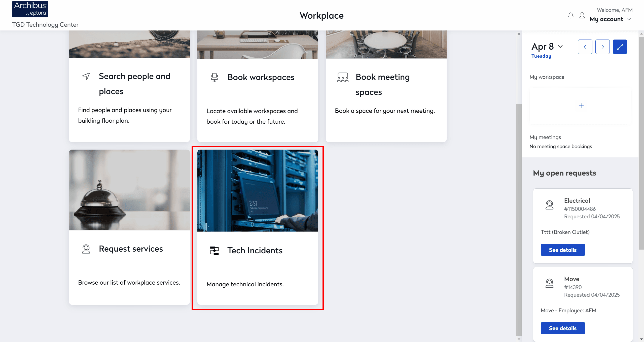Click the Move request headset icon
The image size is (644, 342).
tap(549, 283)
